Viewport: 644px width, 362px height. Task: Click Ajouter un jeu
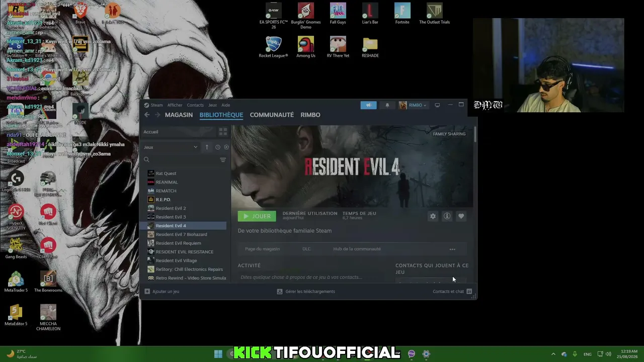click(x=162, y=292)
